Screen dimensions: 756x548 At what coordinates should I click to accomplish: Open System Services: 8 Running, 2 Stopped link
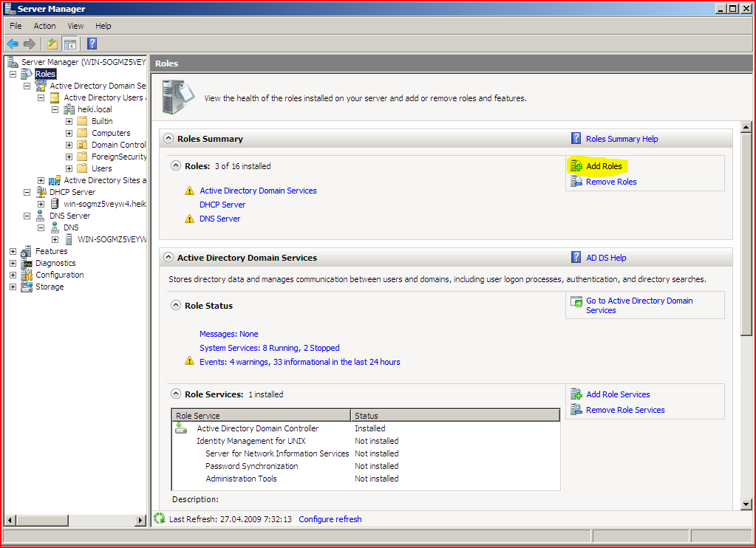[x=270, y=348]
